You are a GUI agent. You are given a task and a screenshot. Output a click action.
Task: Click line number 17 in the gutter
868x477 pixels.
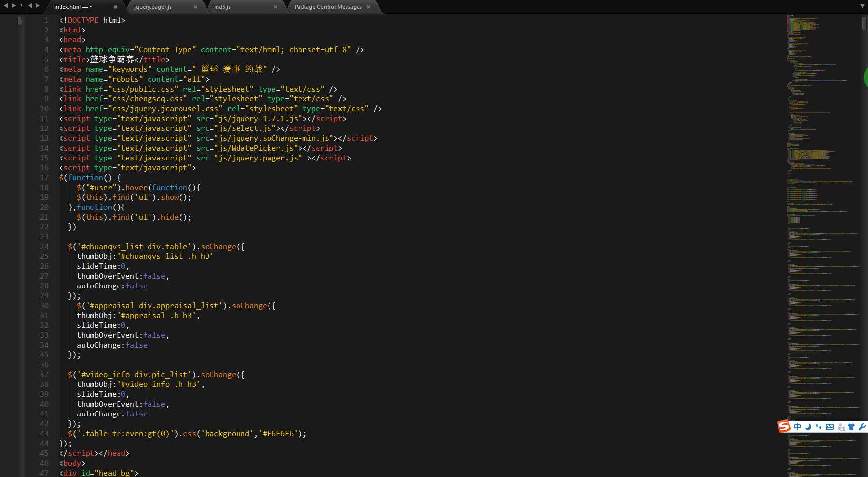coord(44,178)
